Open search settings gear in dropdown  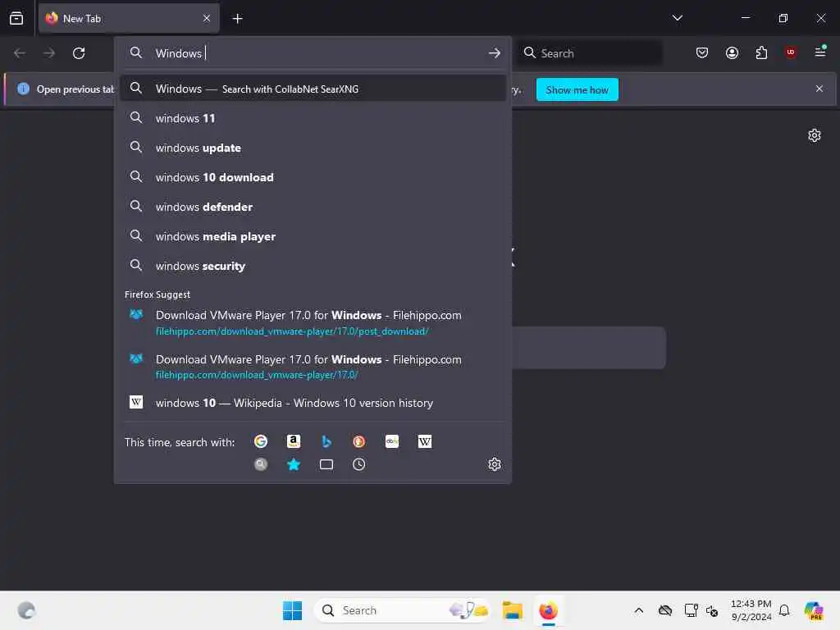click(495, 464)
